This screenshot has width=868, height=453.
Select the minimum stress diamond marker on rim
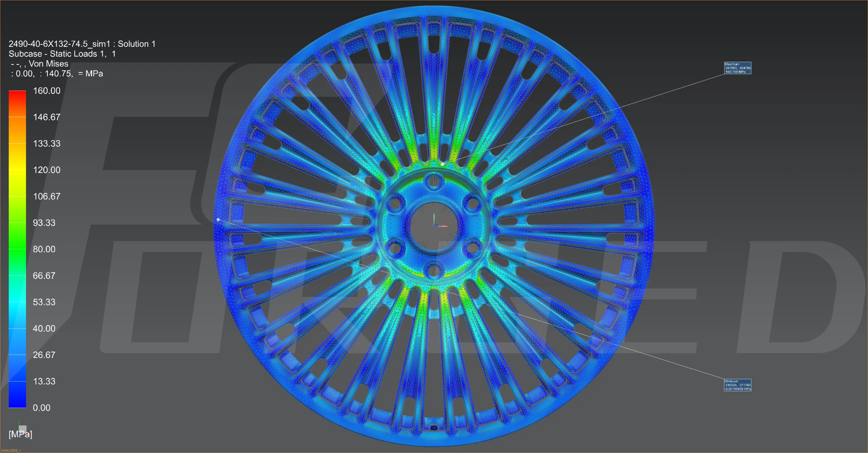pos(218,220)
